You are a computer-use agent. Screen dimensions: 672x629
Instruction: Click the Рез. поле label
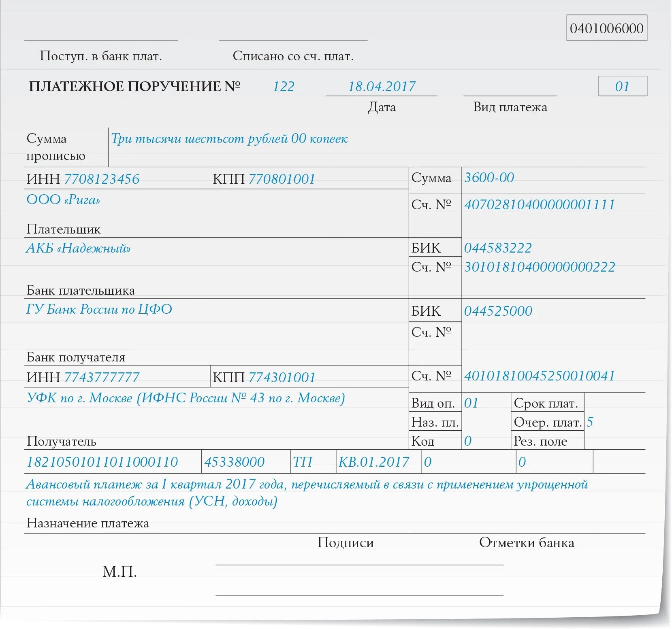pyautogui.click(x=540, y=441)
